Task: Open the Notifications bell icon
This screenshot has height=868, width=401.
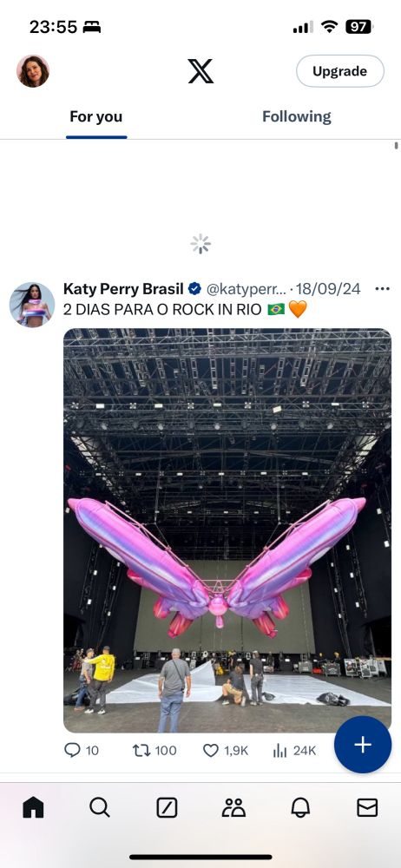Action: click(300, 807)
